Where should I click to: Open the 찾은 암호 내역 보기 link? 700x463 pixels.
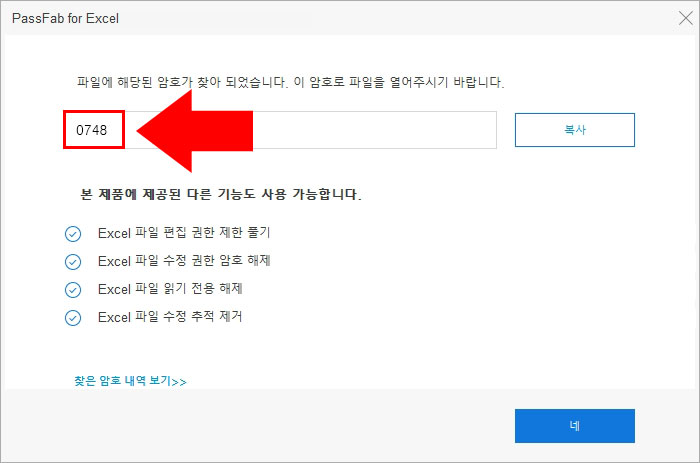130,381
